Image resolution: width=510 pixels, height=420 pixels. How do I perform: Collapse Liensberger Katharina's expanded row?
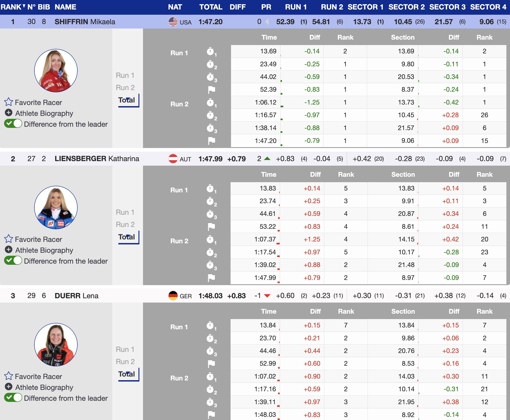[x=97, y=159]
